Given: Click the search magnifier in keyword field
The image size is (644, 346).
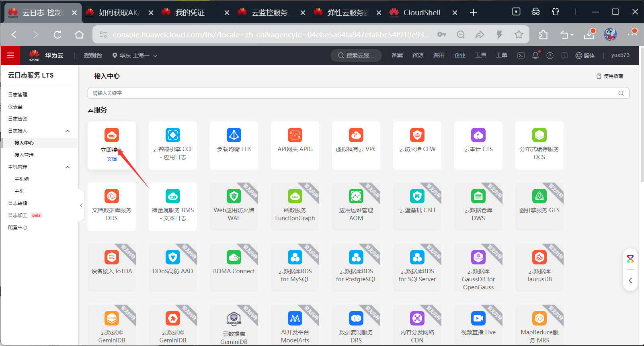Looking at the screenshot, I should coord(621,93).
